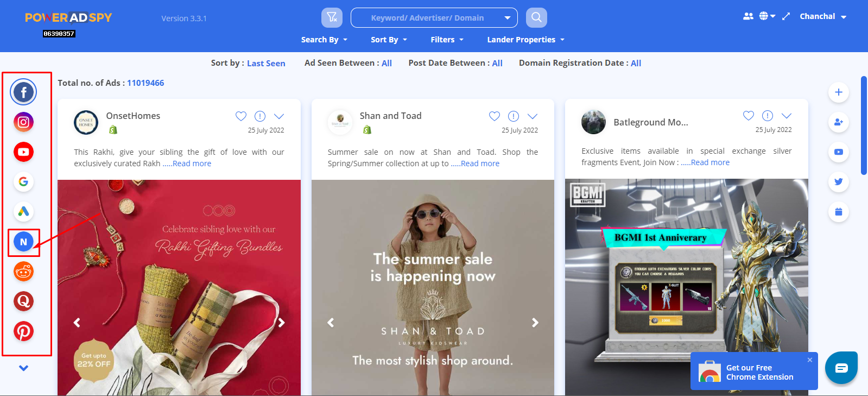Expand the OnsetHomes ad options chevron
Viewport: 868px width, 396px height.
coord(279,116)
